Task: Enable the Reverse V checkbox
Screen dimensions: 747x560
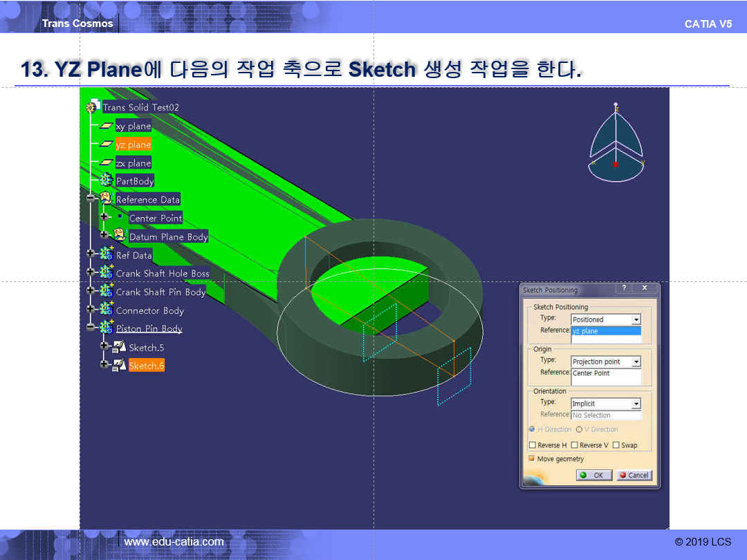Action: coord(575,445)
